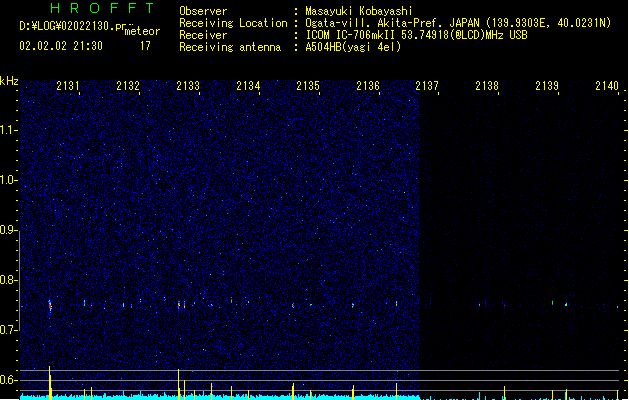Image resolution: width=629 pixels, height=400 pixels.
Task: Click the 0.9 kHz frequency label
Action: (8, 230)
